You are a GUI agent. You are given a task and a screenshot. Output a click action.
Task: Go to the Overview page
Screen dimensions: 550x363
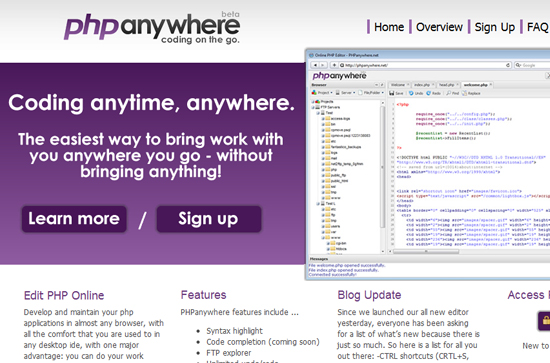pyautogui.click(x=439, y=27)
